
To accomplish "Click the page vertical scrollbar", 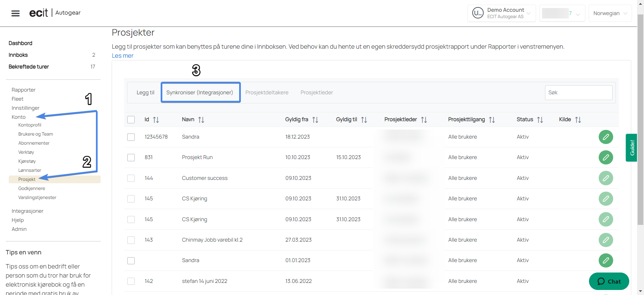I will click(x=640, y=134).
